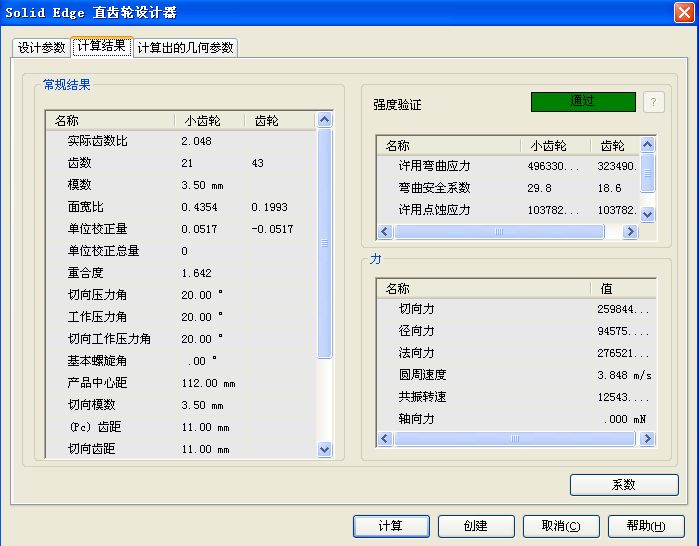Select the 法向力 row
Screen dimensions: 699x546
pos(516,353)
